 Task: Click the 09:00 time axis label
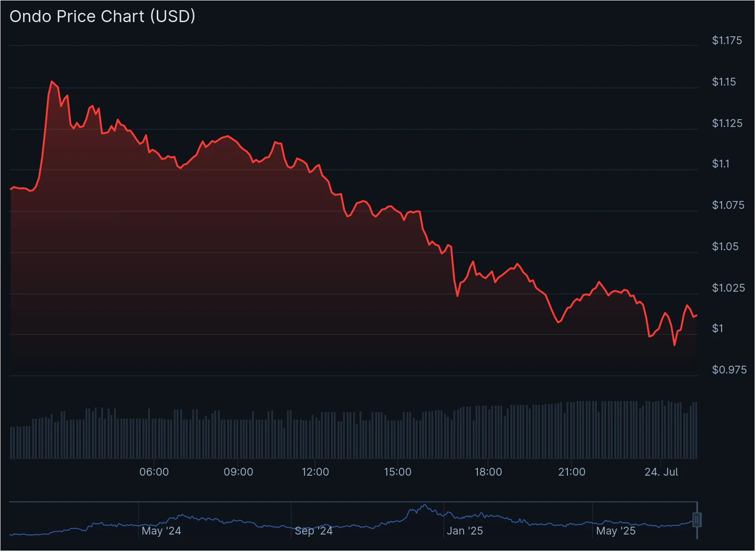click(238, 472)
